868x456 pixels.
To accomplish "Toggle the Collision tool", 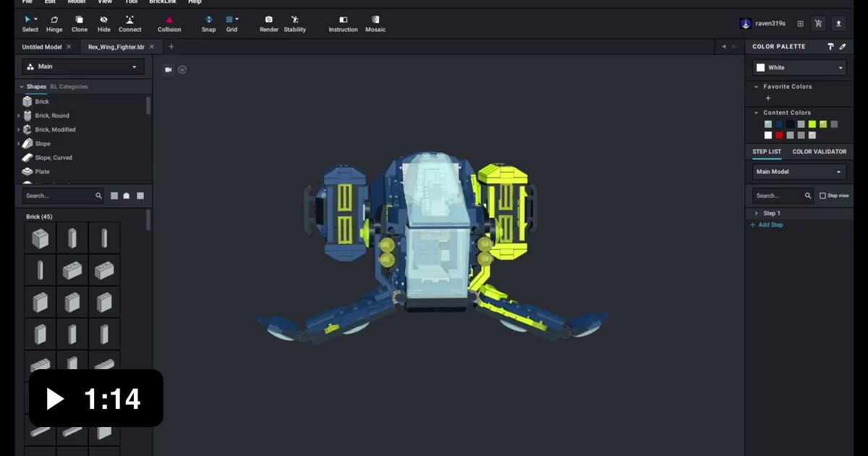I will point(169,24).
